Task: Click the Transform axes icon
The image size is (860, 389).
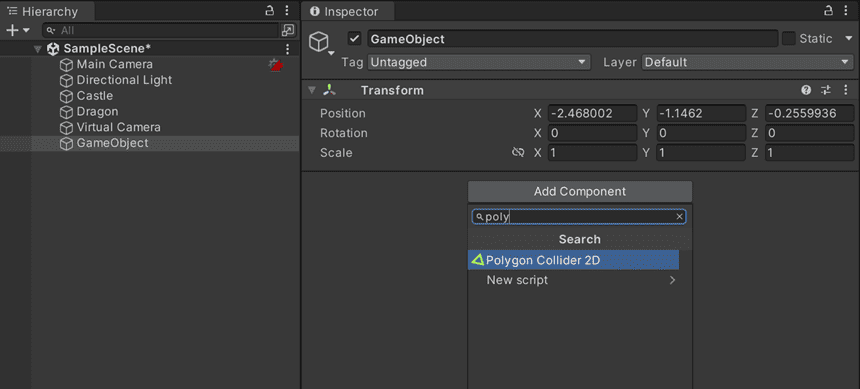Action: tap(329, 91)
